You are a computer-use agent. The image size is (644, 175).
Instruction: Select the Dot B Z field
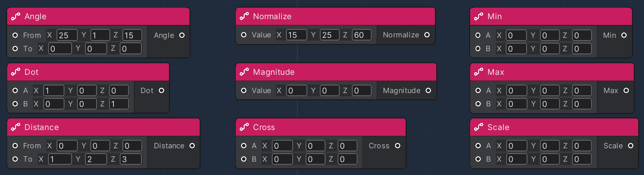tap(118, 104)
